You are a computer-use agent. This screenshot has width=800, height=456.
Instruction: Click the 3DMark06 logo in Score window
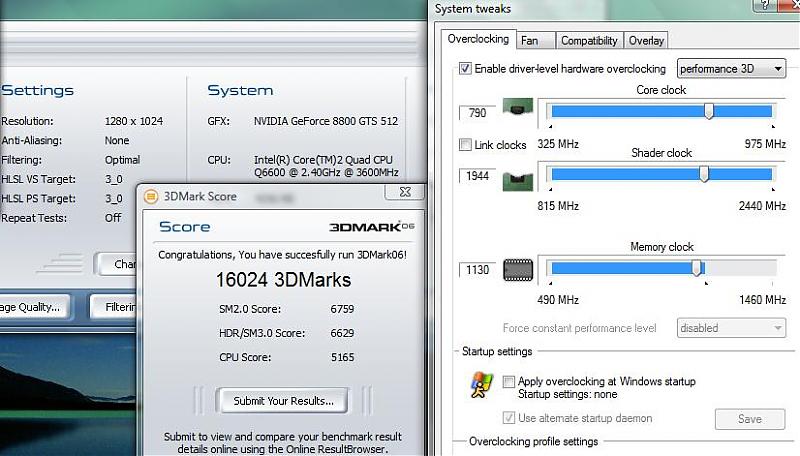click(371, 226)
